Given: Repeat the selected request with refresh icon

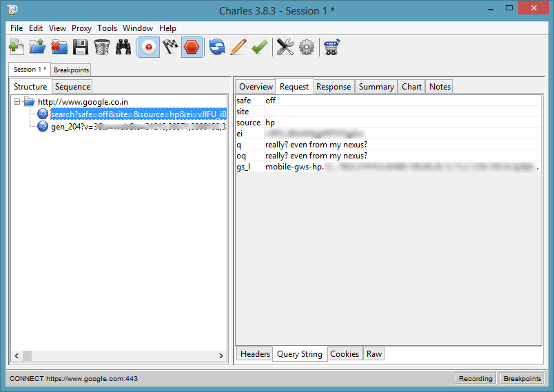Looking at the screenshot, I should click(x=217, y=47).
